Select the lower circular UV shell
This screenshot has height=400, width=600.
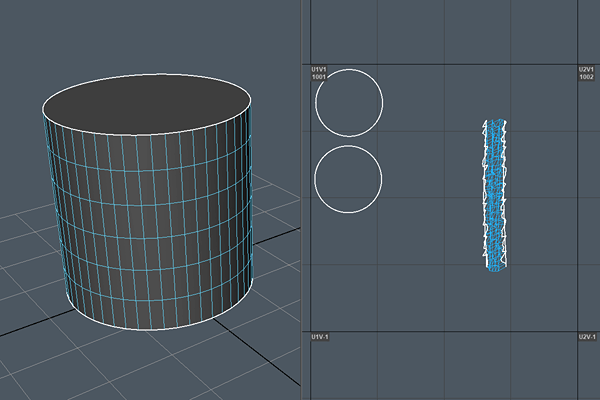click(x=349, y=180)
